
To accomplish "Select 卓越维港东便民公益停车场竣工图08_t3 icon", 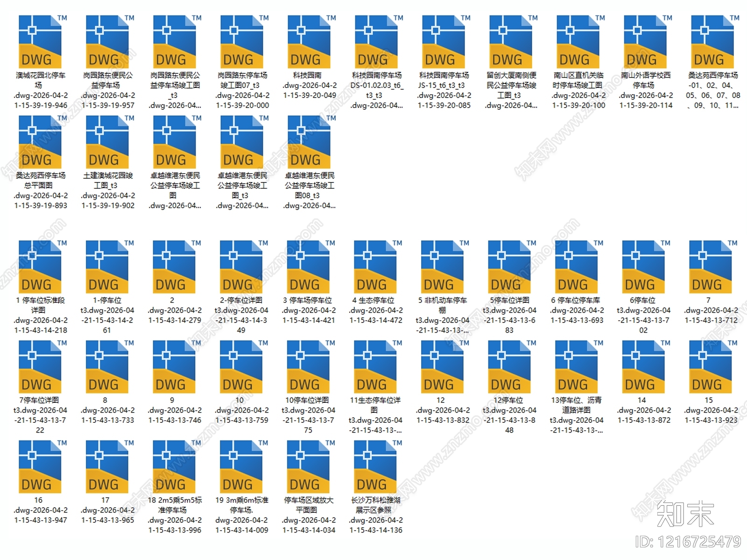I will click(x=309, y=142).
